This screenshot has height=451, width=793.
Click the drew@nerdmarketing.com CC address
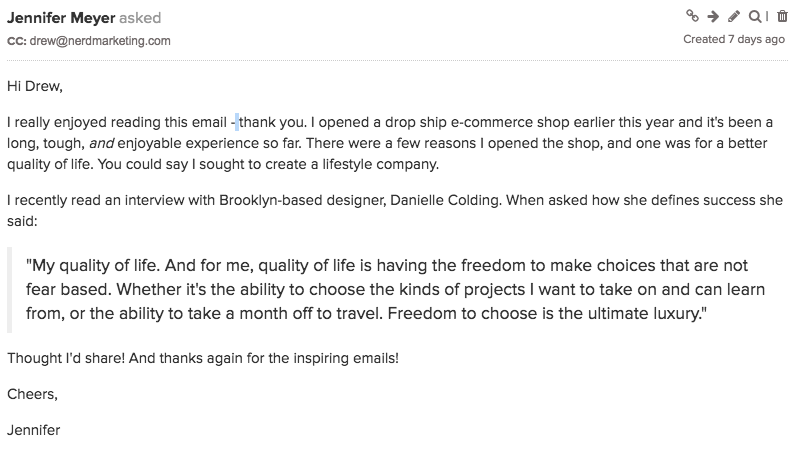click(100, 41)
